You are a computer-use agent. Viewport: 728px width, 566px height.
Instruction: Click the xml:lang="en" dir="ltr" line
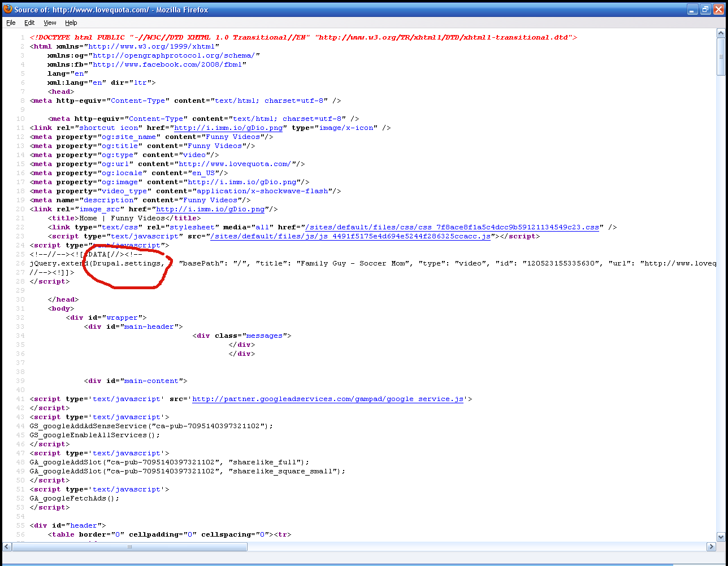click(x=102, y=82)
